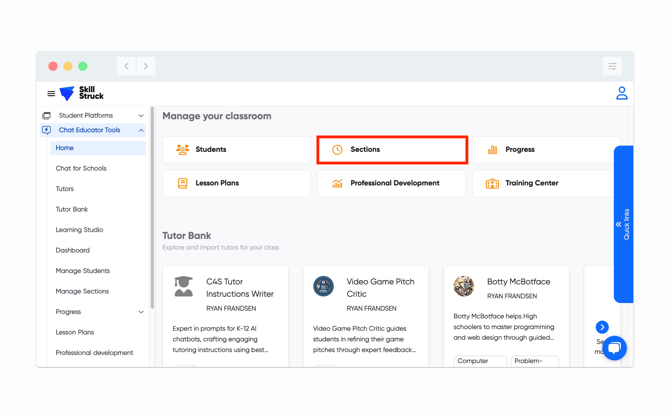Click the Skill Struck logo
This screenshot has width=670, height=418.
[82, 93]
